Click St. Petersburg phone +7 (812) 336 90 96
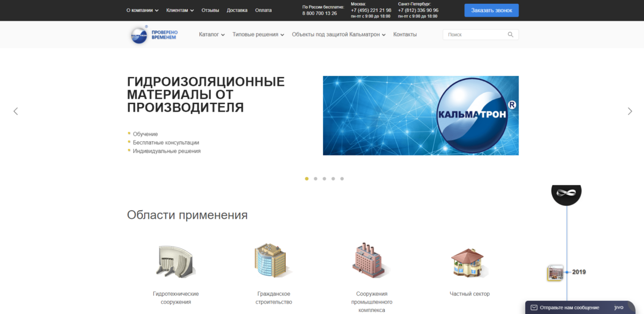The height and width of the screenshot is (314, 644). point(418,10)
